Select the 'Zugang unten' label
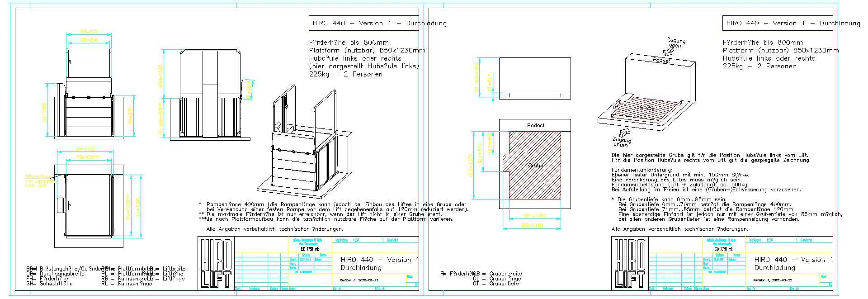The width and height of the screenshot is (868, 299). [x=622, y=142]
